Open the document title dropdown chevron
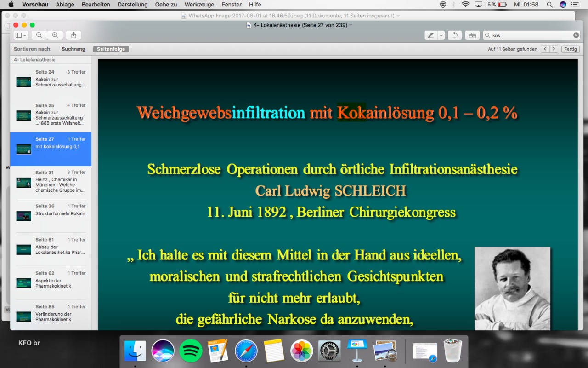 tap(351, 25)
